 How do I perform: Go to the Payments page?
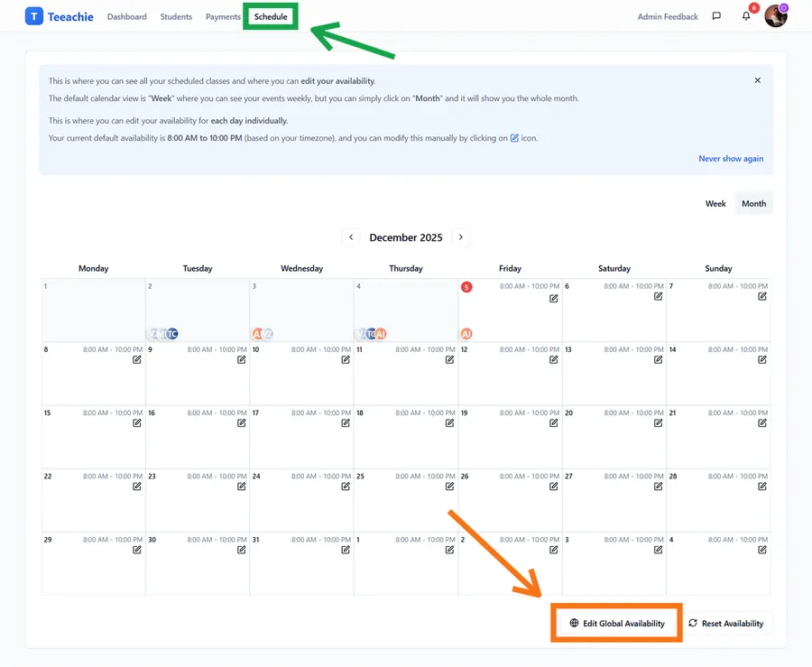(223, 16)
